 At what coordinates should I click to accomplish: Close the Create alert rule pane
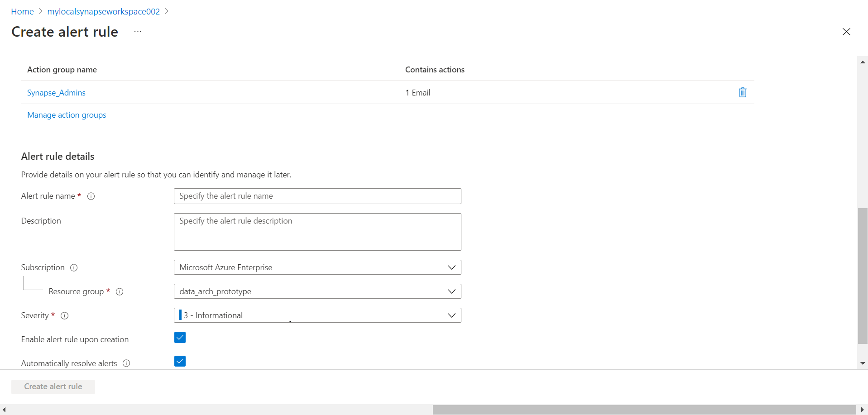pyautogui.click(x=846, y=32)
